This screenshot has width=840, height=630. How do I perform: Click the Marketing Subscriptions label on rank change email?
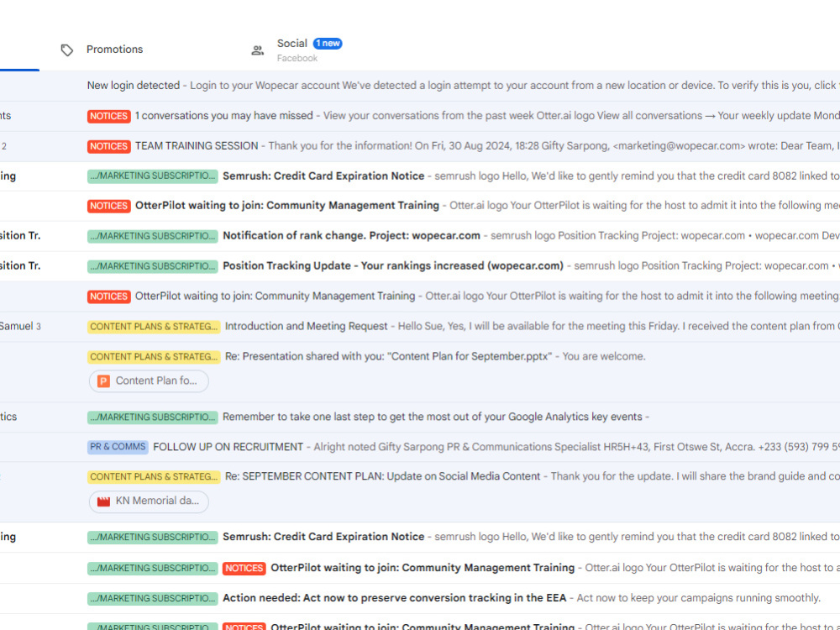pyautogui.click(x=153, y=236)
